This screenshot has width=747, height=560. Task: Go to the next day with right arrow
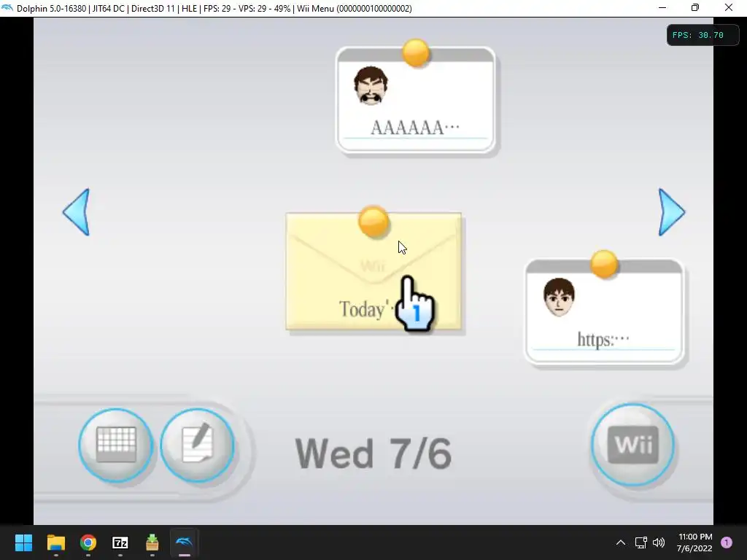click(x=672, y=212)
